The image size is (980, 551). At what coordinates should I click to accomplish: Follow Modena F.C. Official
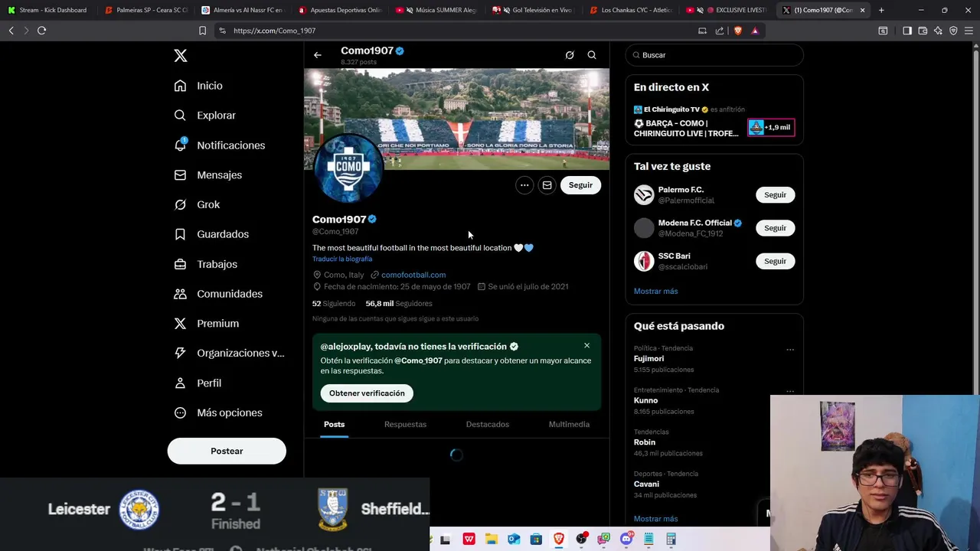775,228
